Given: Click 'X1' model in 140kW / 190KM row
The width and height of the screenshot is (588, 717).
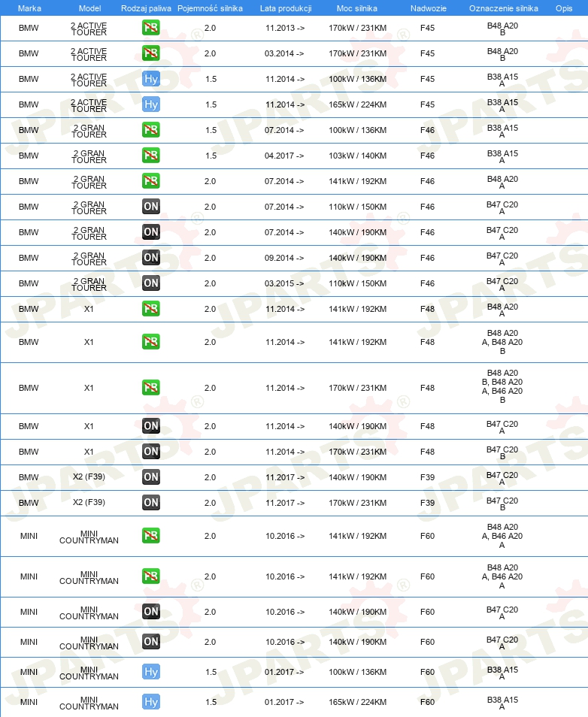Looking at the screenshot, I should (89, 426).
